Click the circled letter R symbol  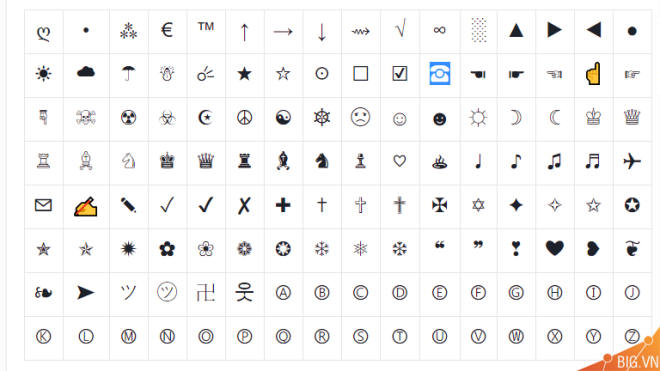(x=322, y=336)
